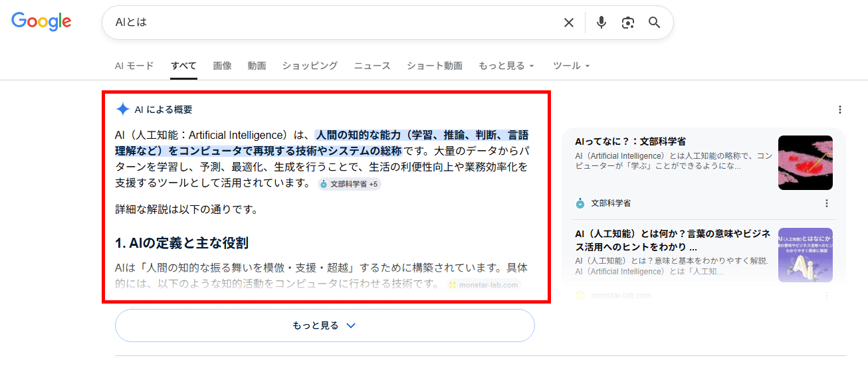Select the すべて tab
This screenshot has height=370, width=868.
point(183,66)
